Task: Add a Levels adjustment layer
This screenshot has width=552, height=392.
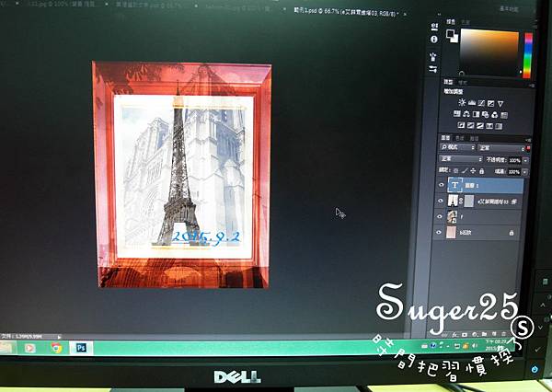Action: click(472, 103)
